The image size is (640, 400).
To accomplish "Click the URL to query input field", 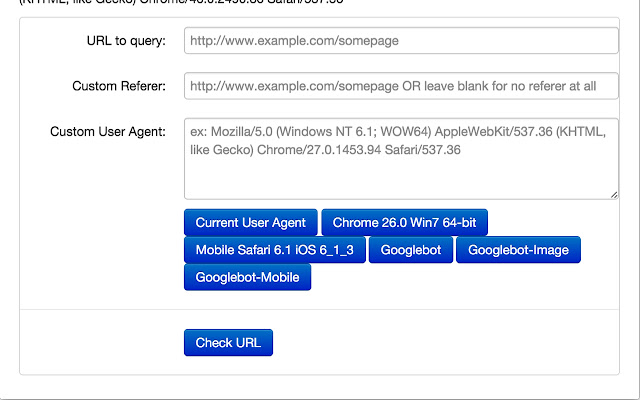I will [x=401, y=40].
